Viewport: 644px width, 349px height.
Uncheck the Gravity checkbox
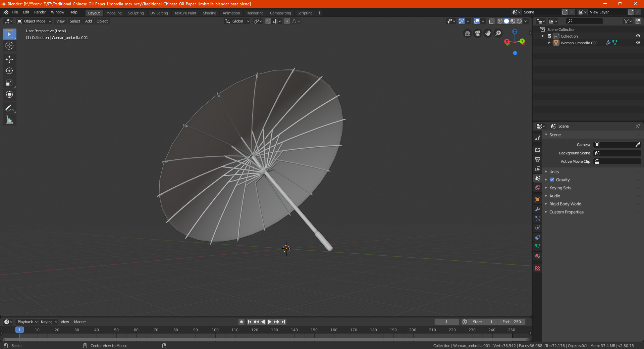552,180
